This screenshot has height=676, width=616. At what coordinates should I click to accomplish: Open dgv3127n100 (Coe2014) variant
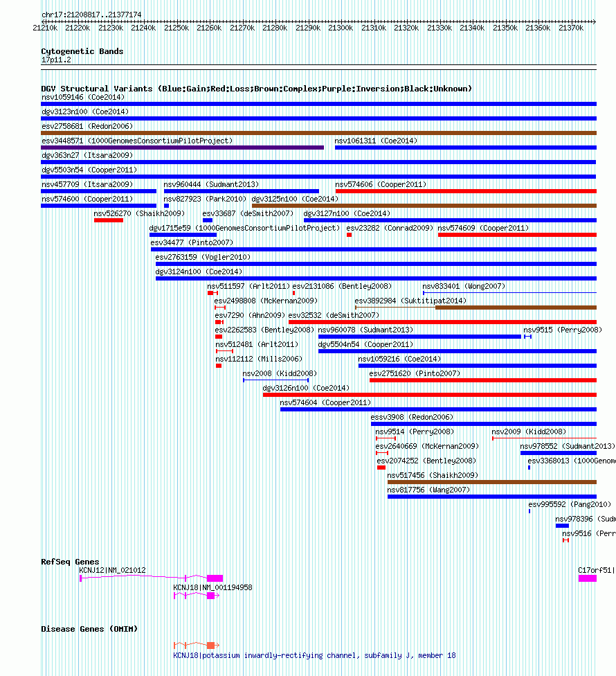347,213
